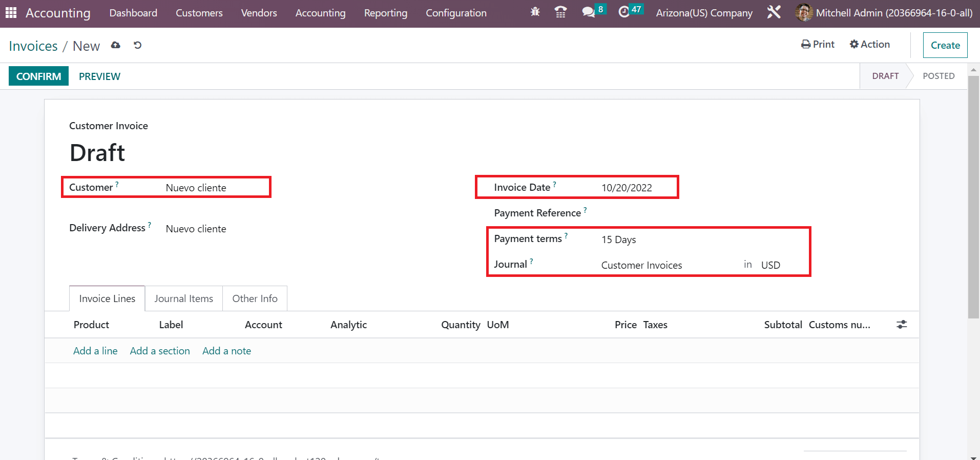Click the Journal help question mark
The image size is (980, 460).
point(531,261)
